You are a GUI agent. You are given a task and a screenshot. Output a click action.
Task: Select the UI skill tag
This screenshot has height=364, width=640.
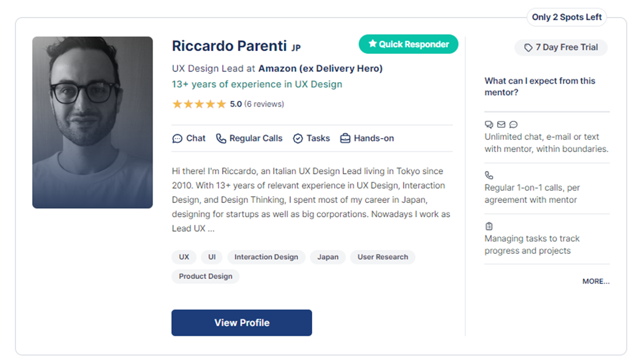click(212, 257)
